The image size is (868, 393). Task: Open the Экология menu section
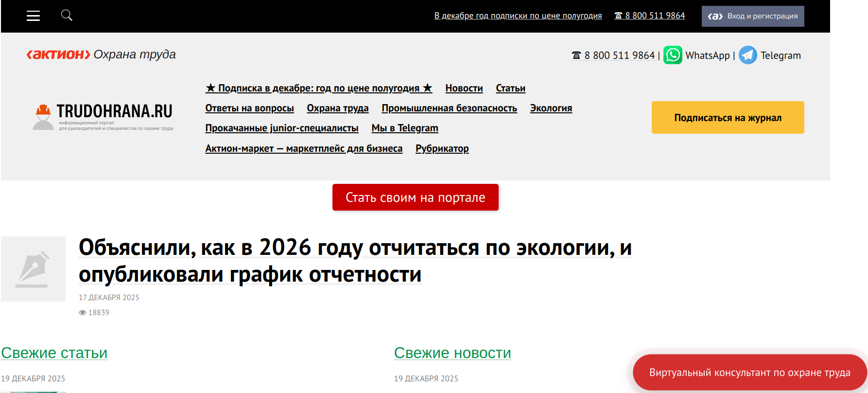click(x=551, y=108)
